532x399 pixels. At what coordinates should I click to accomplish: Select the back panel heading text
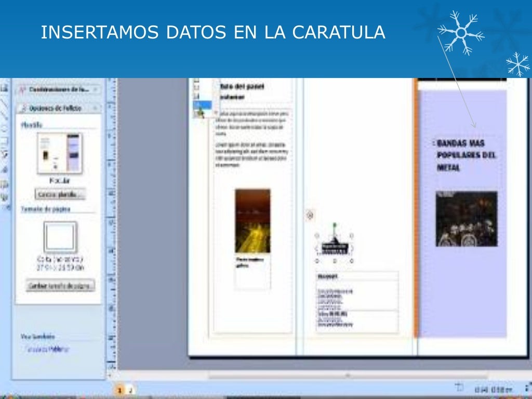(x=242, y=91)
